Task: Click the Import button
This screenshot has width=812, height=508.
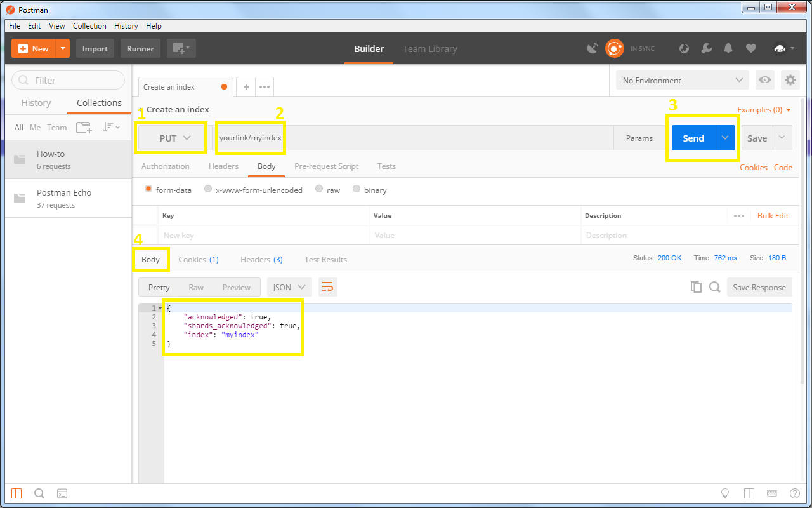Action: tap(95, 48)
